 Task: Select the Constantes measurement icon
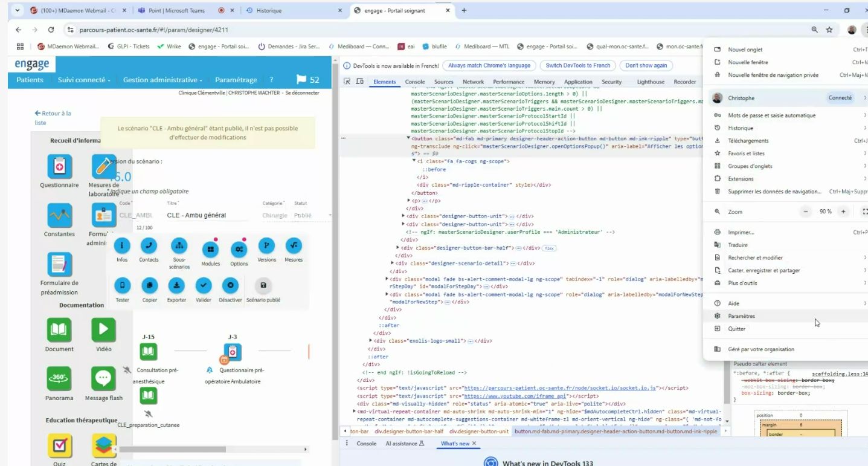click(59, 215)
